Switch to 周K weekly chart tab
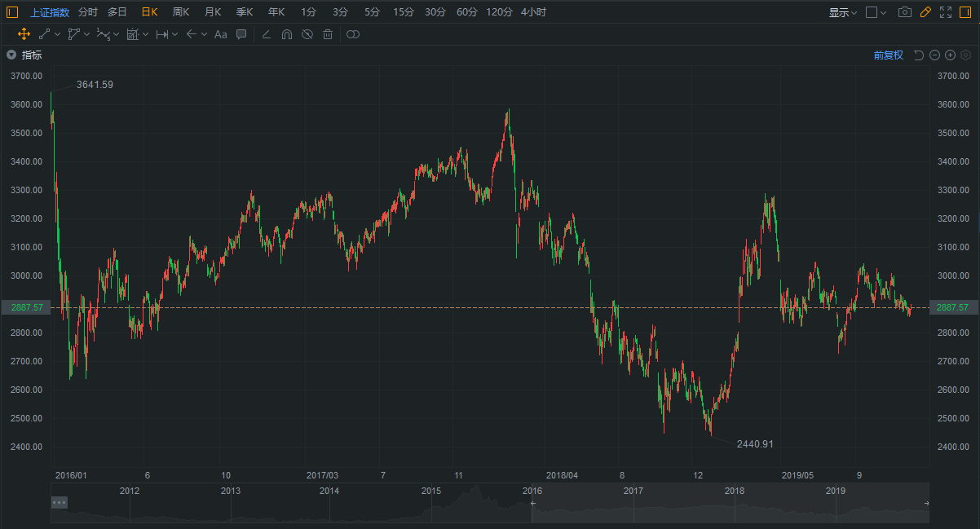 click(180, 12)
